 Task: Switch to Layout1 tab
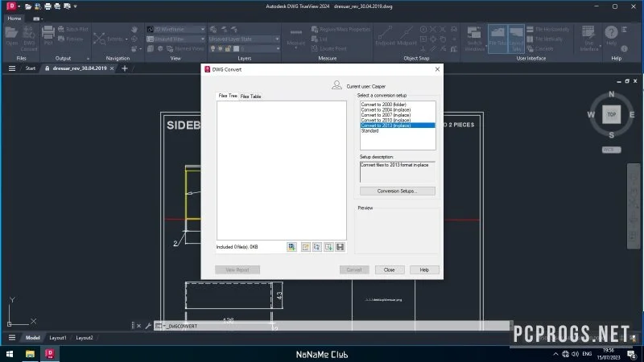57,338
